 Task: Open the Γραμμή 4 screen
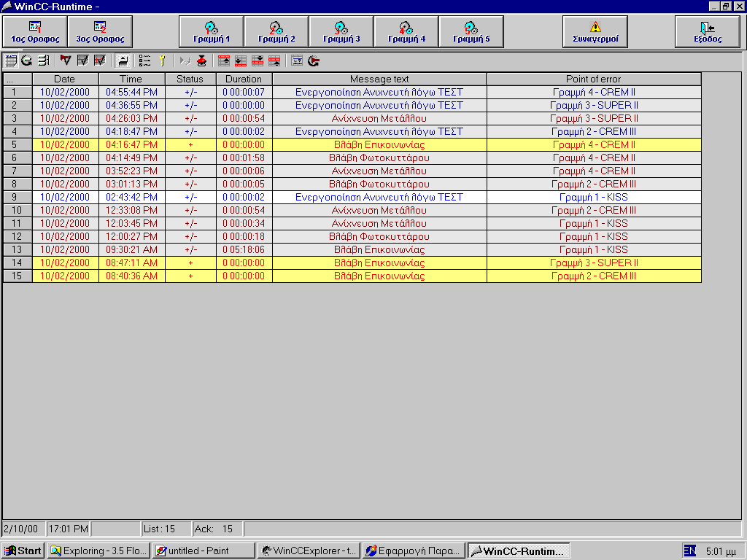pyautogui.click(x=406, y=31)
